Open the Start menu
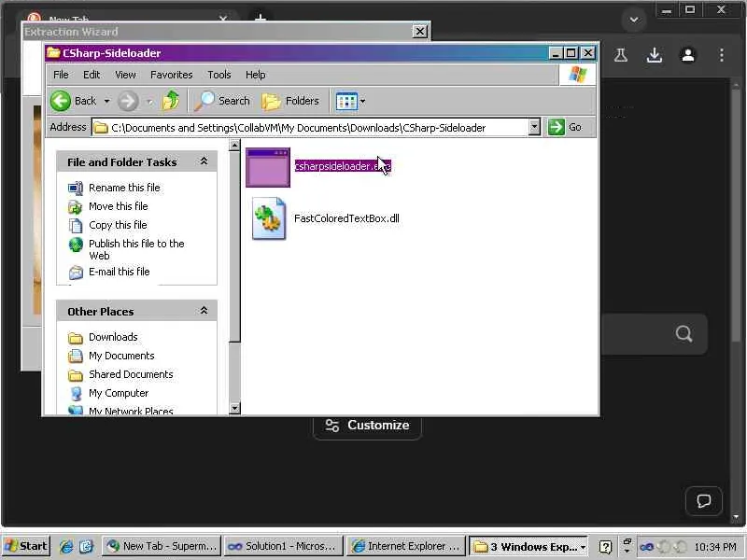Screen dimensions: 747x560 (26, 546)
